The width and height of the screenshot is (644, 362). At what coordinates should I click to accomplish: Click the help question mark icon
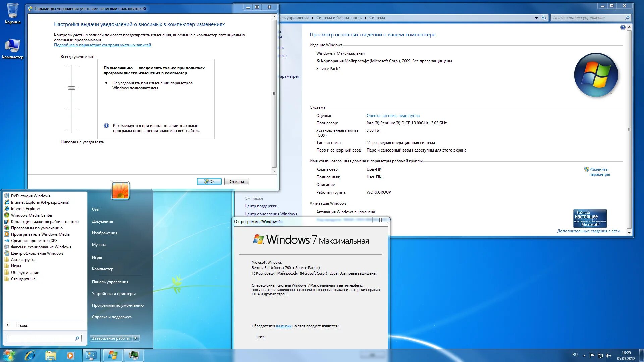click(x=623, y=28)
